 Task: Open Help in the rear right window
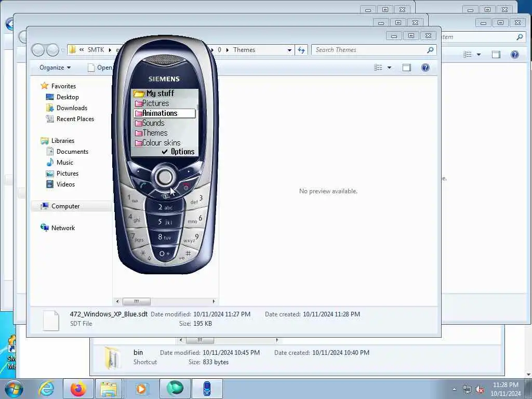(x=515, y=54)
